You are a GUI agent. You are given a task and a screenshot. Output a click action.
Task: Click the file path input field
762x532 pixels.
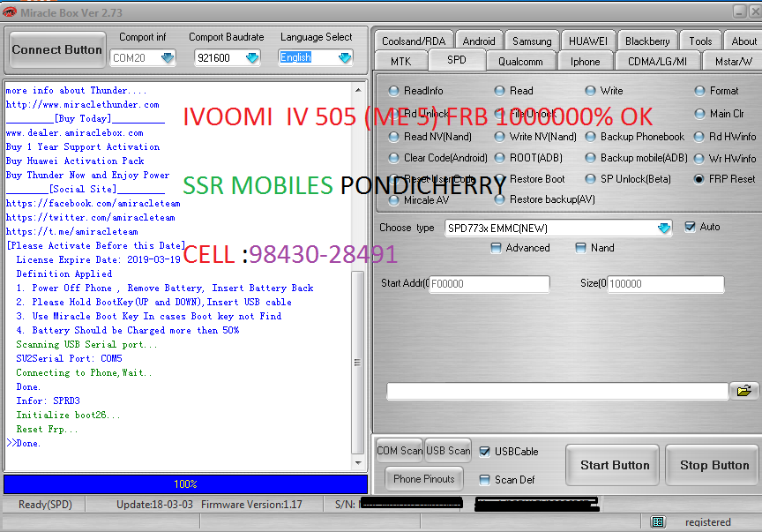coord(557,391)
